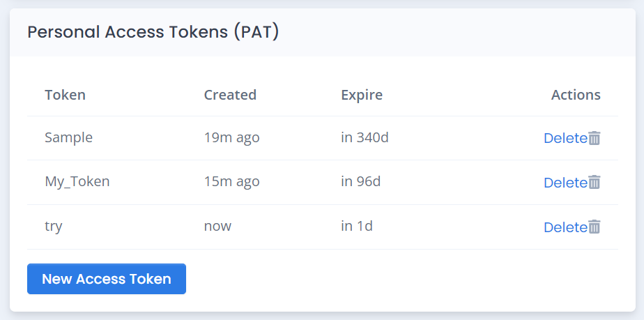Click the Expire column header
The image size is (644, 320).
(362, 95)
